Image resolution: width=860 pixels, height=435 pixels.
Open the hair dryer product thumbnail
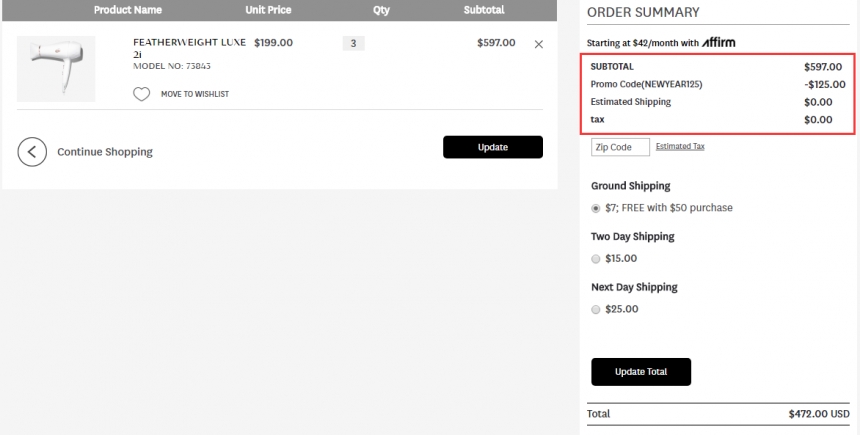[56, 68]
